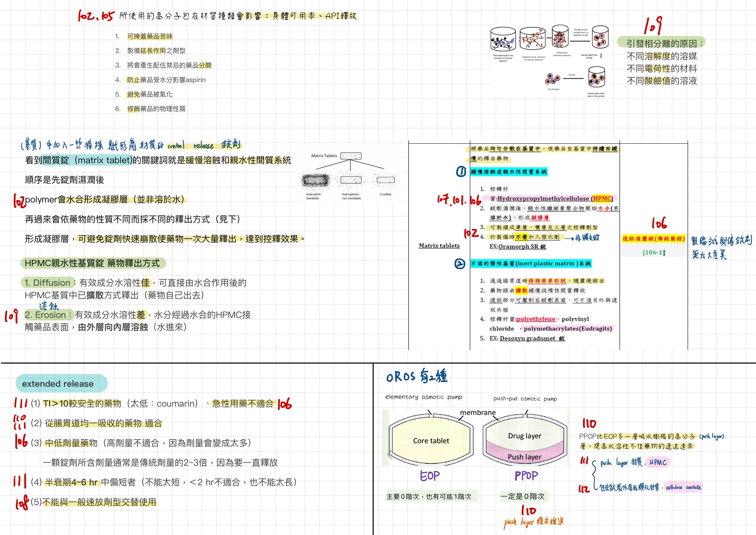
Task: Select the Core tablet EOP diagram
Action: 431,440
